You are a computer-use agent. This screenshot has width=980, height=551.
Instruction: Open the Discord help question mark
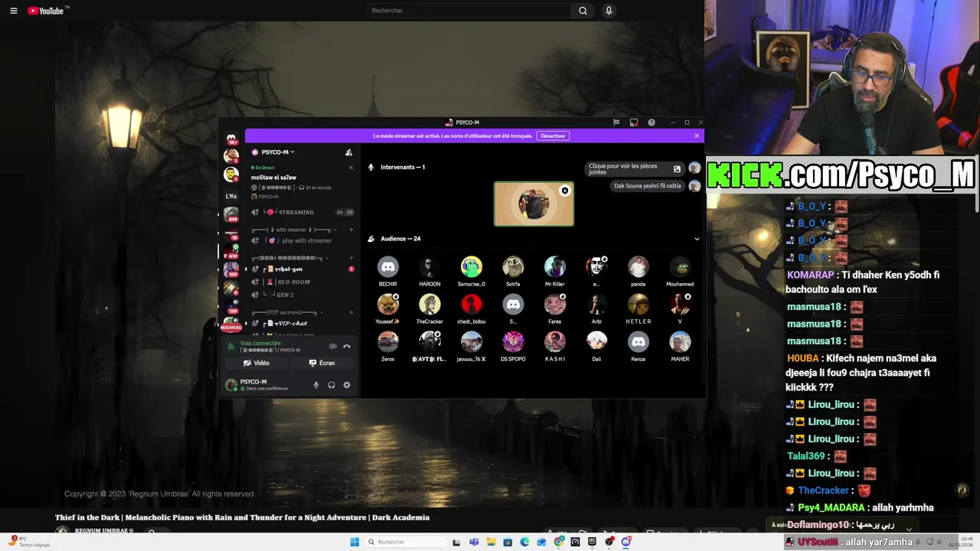pyautogui.click(x=652, y=122)
